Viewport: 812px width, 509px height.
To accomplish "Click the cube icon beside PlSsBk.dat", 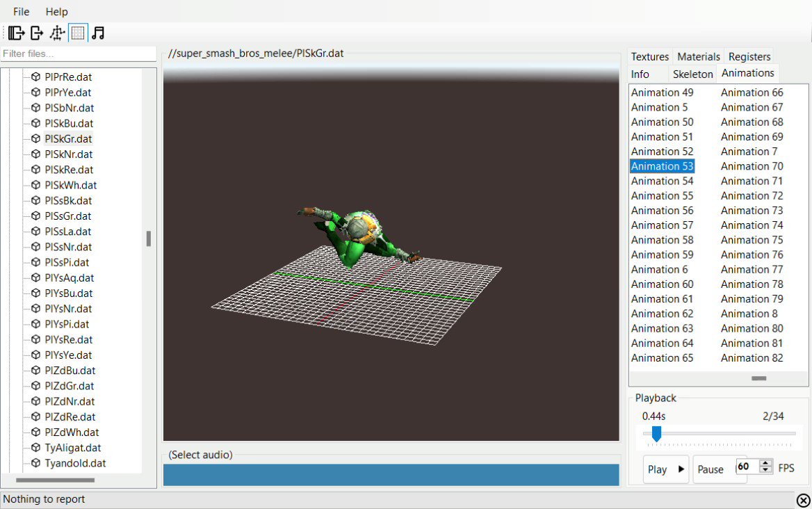I will [x=35, y=200].
